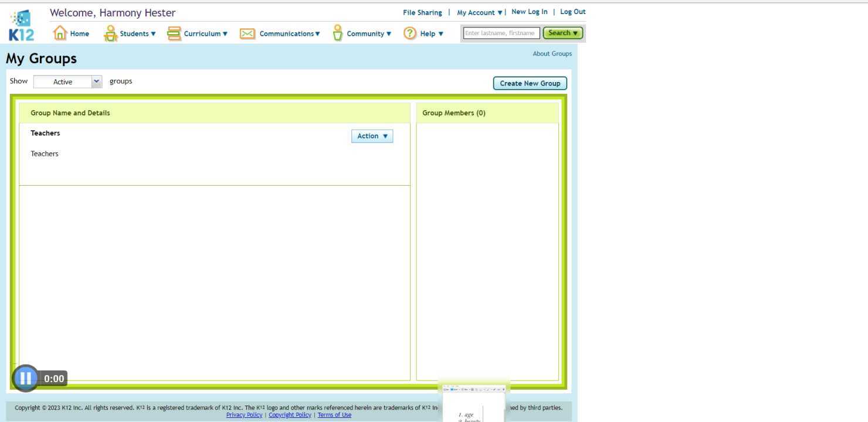Click the Students figure icon

[x=111, y=32]
